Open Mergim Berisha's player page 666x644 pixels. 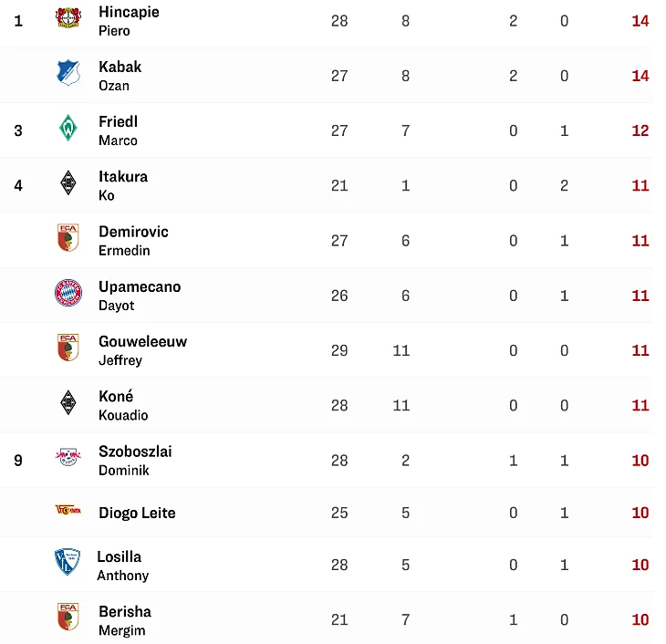coord(125,619)
